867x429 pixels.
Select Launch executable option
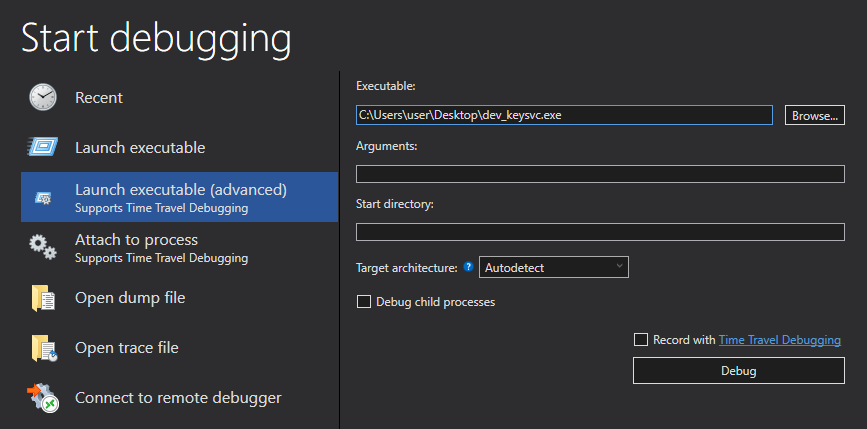[179, 148]
